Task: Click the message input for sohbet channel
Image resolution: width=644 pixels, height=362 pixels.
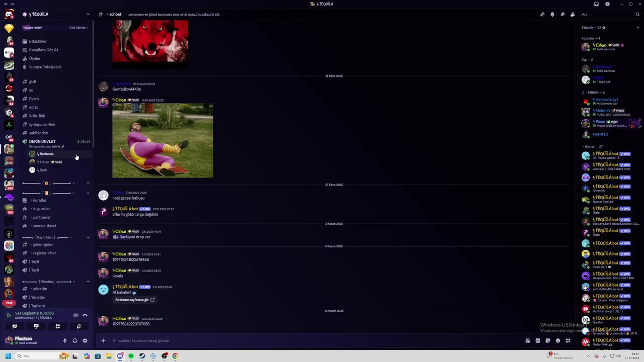Action: [317, 340]
